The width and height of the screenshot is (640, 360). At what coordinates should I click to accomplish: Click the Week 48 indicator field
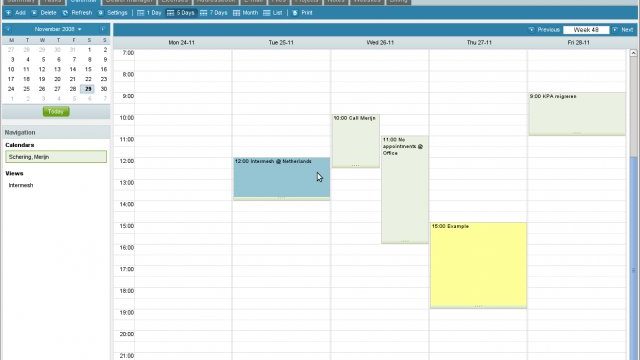pos(586,29)
